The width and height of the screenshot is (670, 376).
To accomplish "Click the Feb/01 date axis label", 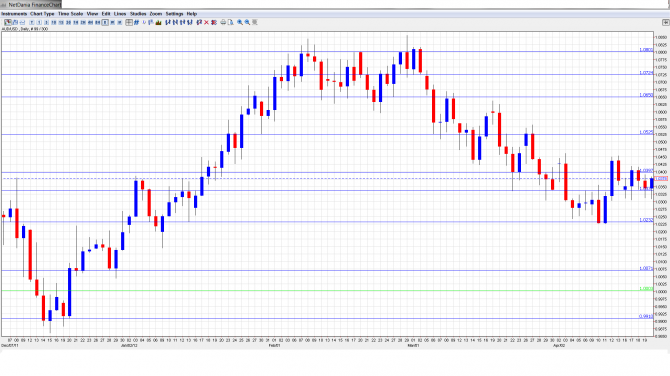I will [274, 345].
